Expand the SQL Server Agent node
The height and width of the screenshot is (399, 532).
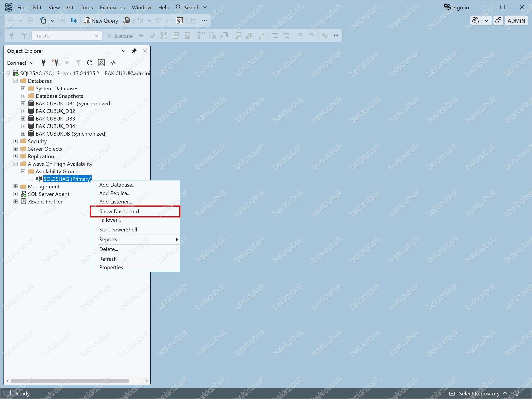point(16,194)
